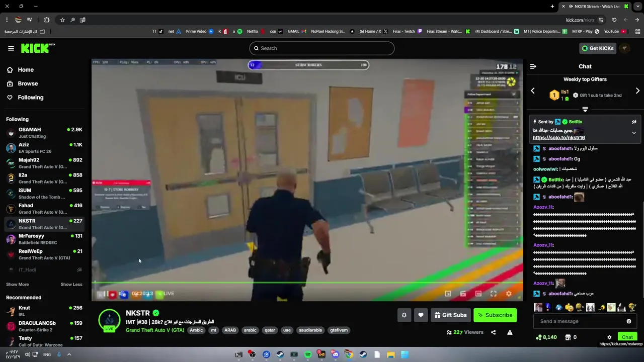
Task: Open new browser tab
Action: tap(552, 7)
